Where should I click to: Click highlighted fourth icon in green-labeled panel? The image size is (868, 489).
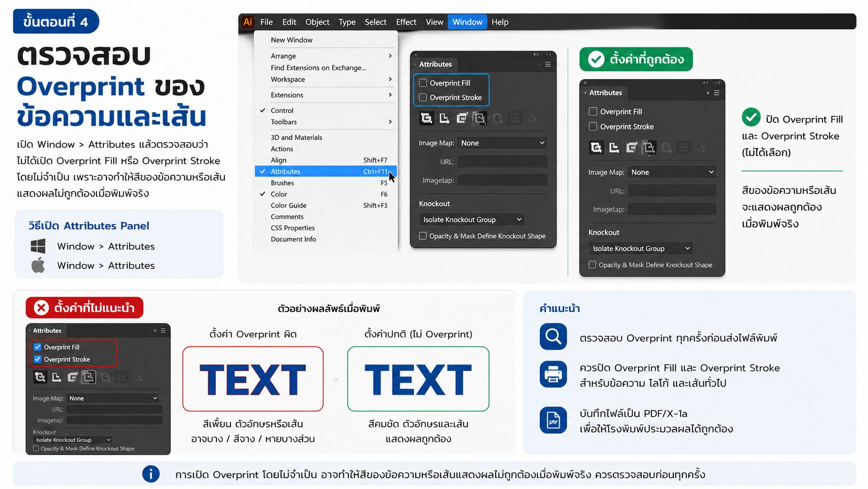649,148
